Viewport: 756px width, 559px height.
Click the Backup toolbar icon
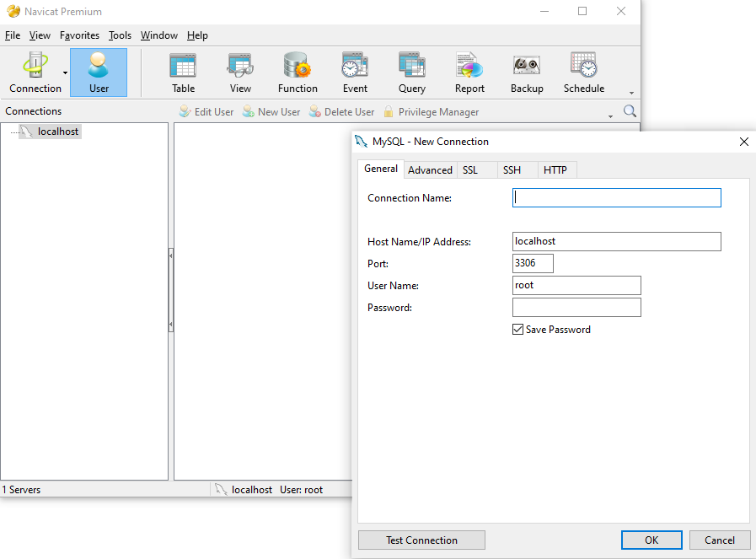pos(527,73)
